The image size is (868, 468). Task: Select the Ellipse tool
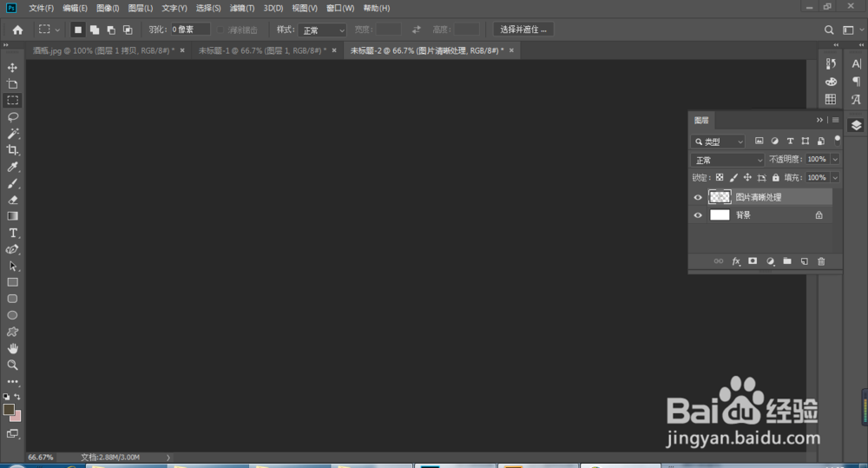(12, 315)
